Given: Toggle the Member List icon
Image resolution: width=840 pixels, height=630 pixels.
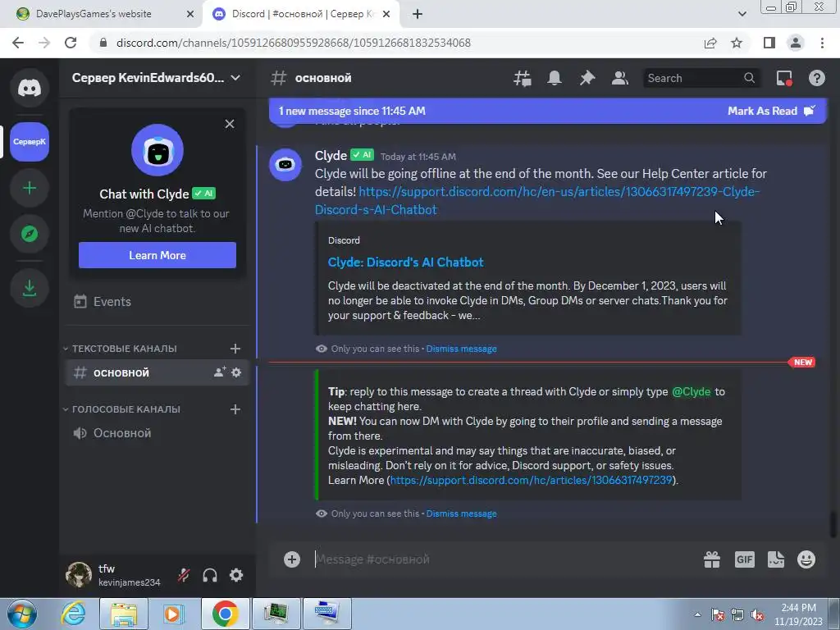Looking at the screenshot, I should coord(620,78).
